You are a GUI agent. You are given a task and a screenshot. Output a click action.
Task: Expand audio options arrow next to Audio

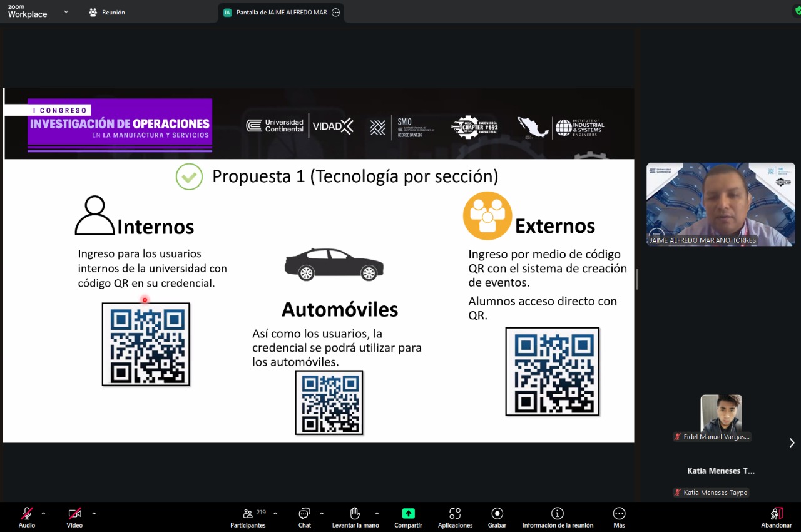tap(43, 514)
